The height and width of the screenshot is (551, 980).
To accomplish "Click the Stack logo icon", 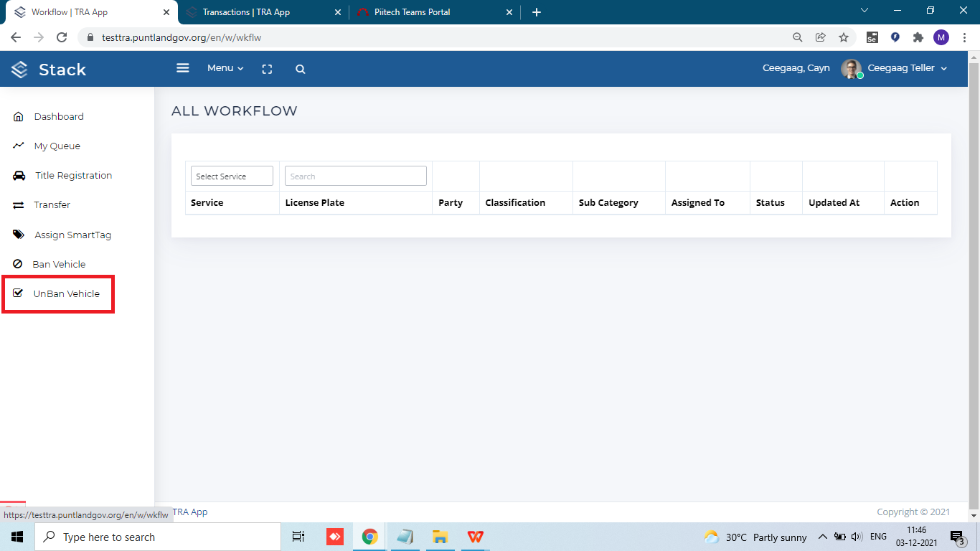I will click(x=19, y=70).
